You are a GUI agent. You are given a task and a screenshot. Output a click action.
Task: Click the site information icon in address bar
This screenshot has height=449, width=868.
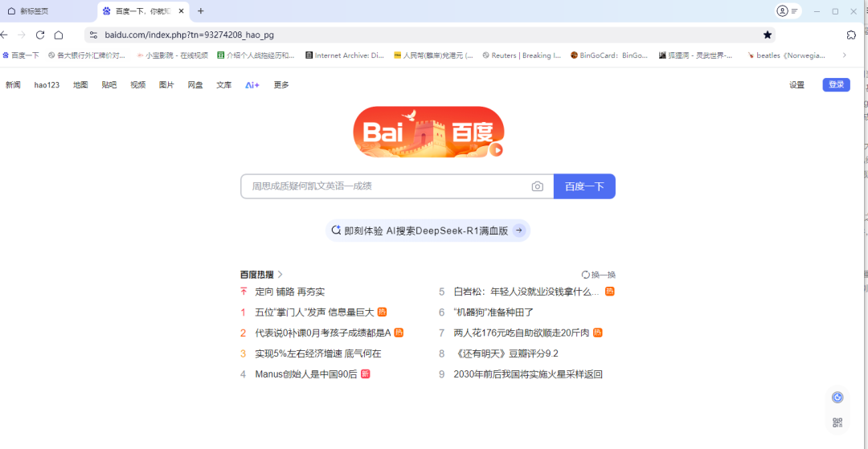click(93, 35)
